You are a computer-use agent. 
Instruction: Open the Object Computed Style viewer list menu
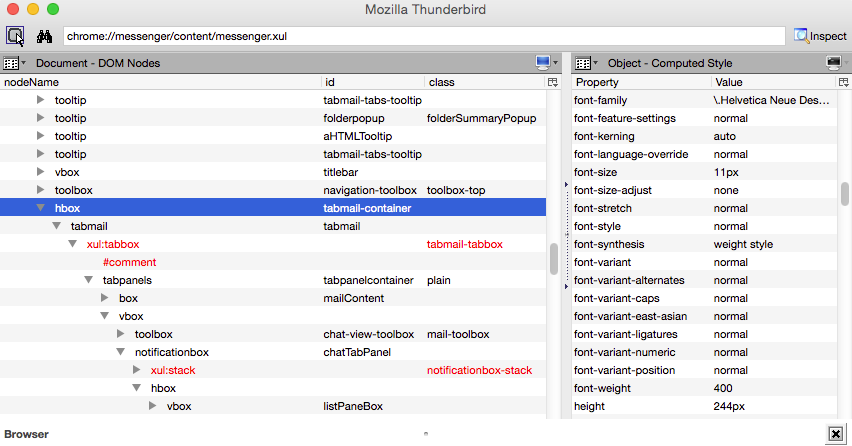click(586, 63)
